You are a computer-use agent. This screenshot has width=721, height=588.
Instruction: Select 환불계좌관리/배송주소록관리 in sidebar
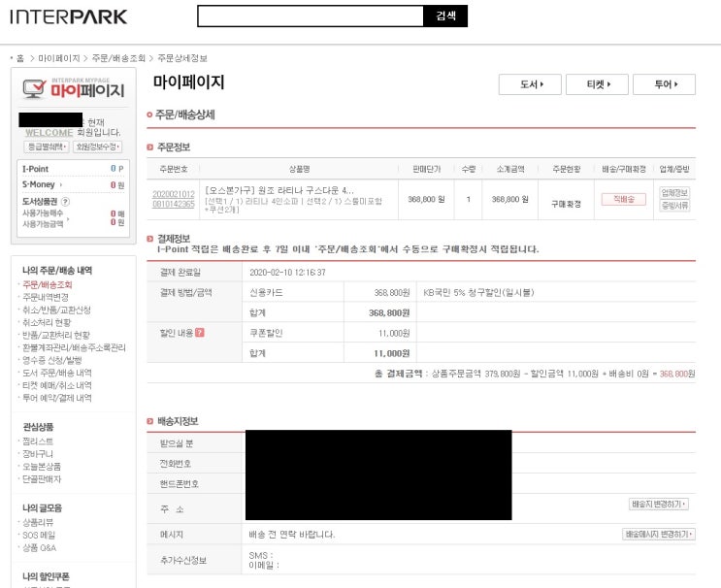click(74, 347)
